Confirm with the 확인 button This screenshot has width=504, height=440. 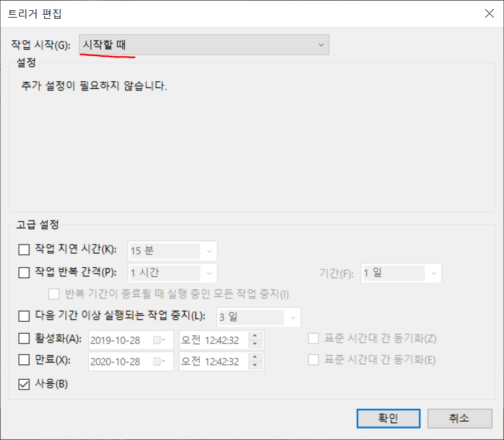[389, 418]
